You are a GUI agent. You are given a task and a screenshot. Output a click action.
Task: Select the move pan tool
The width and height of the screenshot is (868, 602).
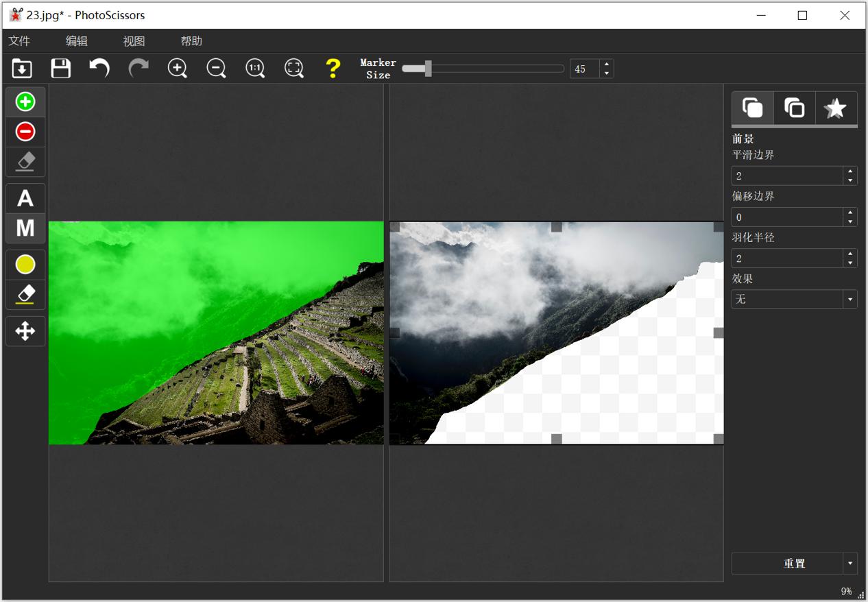25,332
